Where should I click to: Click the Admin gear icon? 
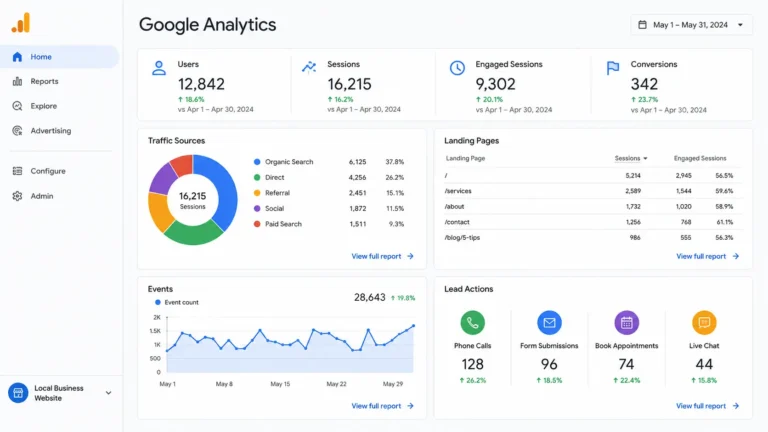point(17,196)
